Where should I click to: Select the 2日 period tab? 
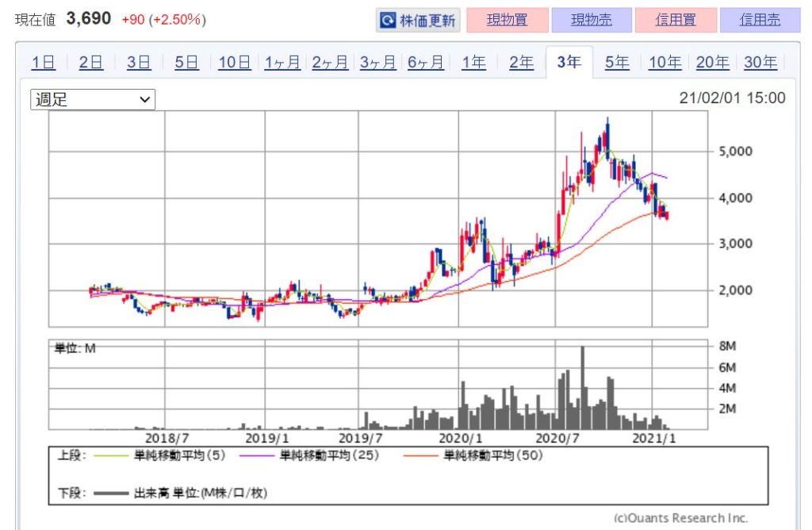click(x=90, y=63)
